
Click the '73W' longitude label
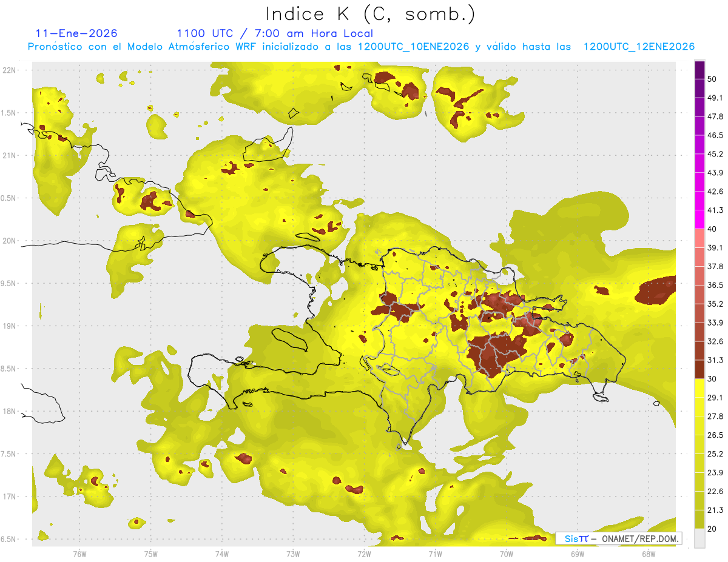coord(293,554)
